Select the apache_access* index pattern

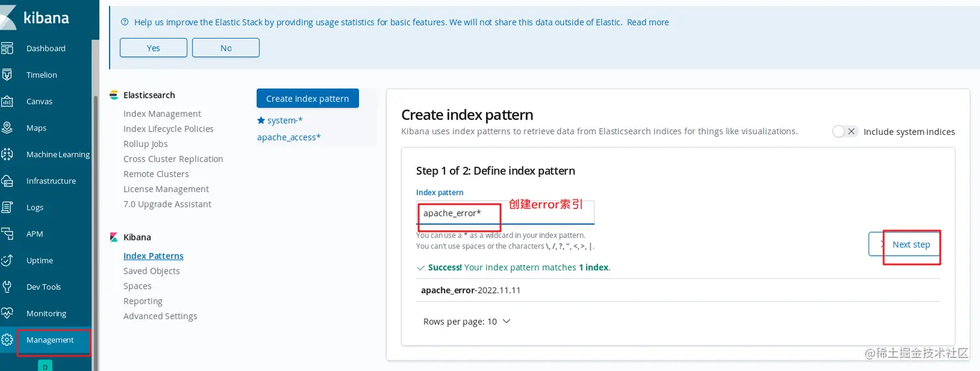tap(289, 137)
